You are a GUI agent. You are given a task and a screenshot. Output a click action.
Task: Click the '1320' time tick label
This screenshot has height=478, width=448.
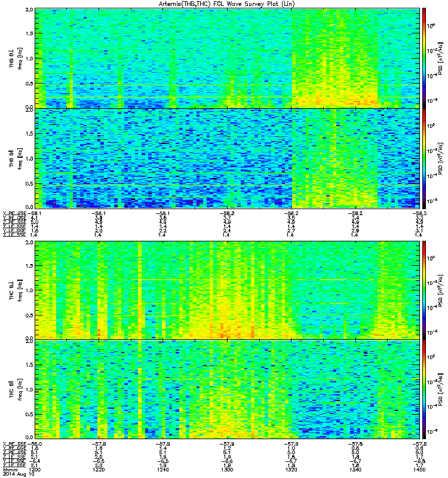pyautogui.click(x=291, y=470)
